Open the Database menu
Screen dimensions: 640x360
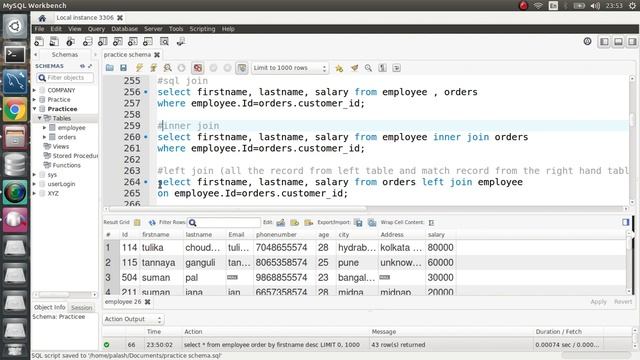click(x=124, y=29)
